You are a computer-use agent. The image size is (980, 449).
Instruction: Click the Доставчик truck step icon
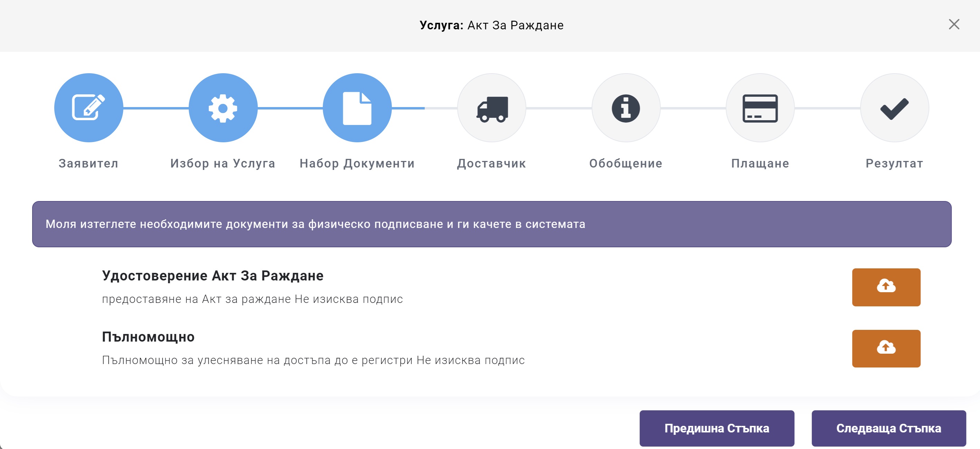[491, 108]
